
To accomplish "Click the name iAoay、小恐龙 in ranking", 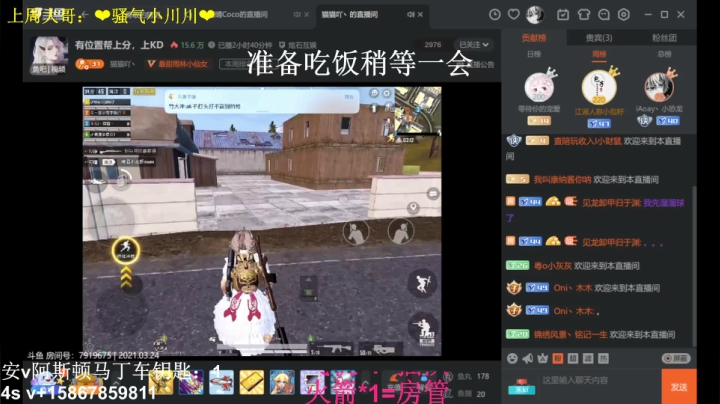I will [x=659, y=109].
